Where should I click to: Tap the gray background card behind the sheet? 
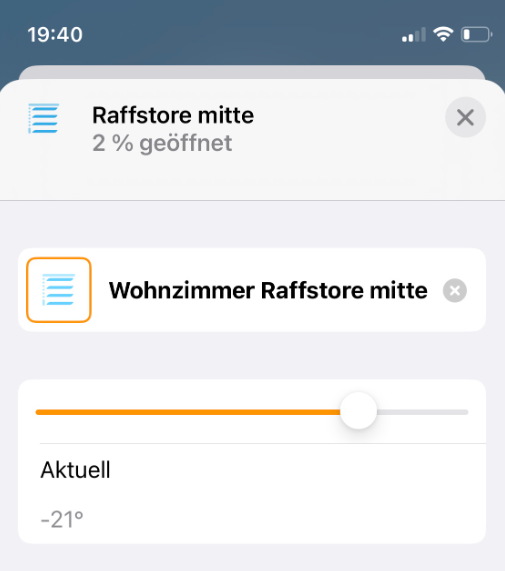point(252,72)
